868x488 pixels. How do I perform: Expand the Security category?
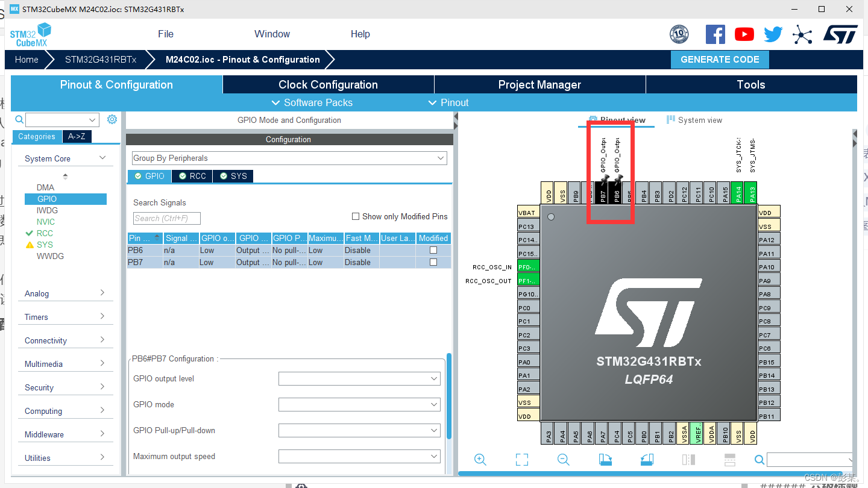tap(66, 387)
